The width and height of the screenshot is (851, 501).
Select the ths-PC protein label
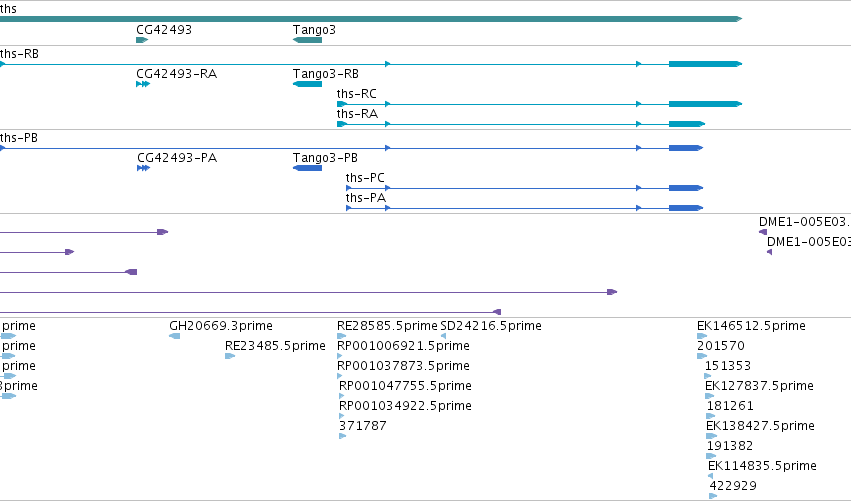coord(365,178)
